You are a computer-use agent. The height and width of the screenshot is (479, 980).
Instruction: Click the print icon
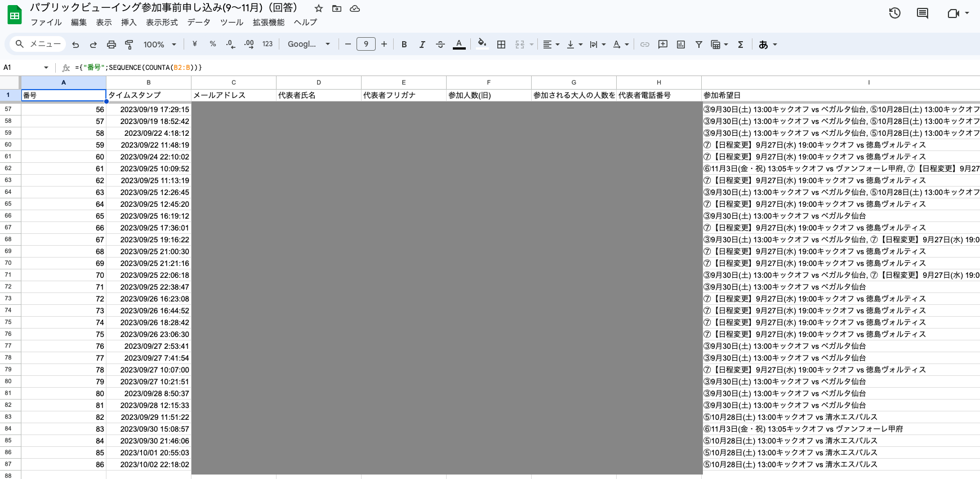(x=112, y=45)
